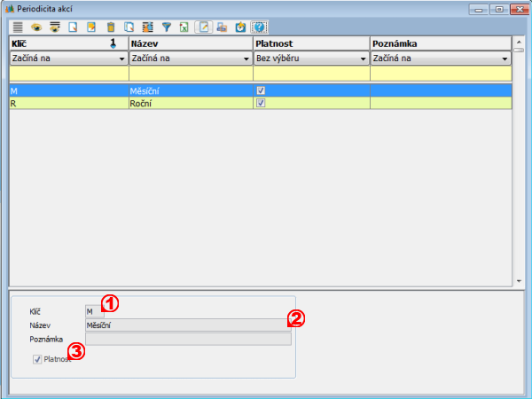The width and height of the screenshot is (532, 399).
Task: Click the Název text field in detail form
Action: click(x=187, y=325)
